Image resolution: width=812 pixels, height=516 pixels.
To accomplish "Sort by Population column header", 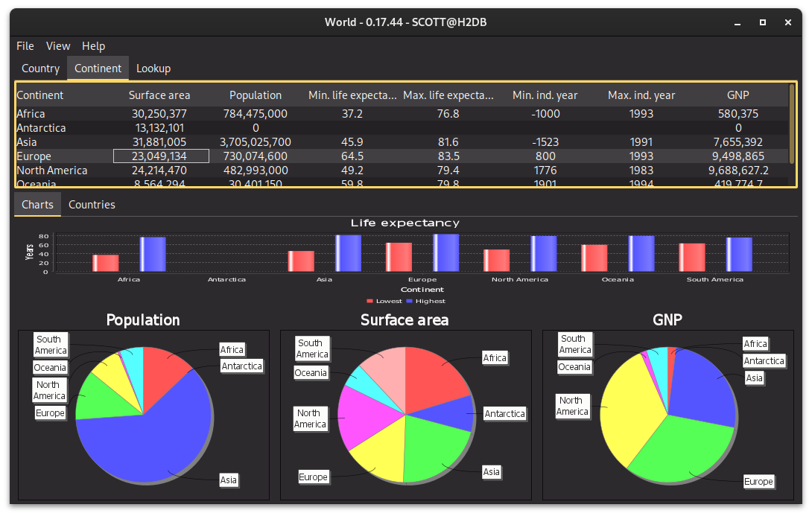I will pyautogui.click(x=256, y=95).
